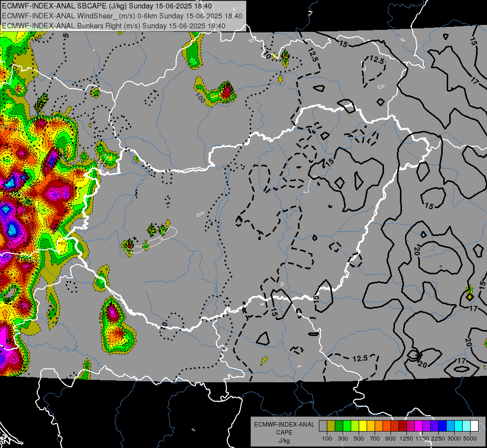Image resolution: width=487 pixels, height=448 pixels.
Task: Select the brick red legend swatch at 900
Action: tap(395, 426)
